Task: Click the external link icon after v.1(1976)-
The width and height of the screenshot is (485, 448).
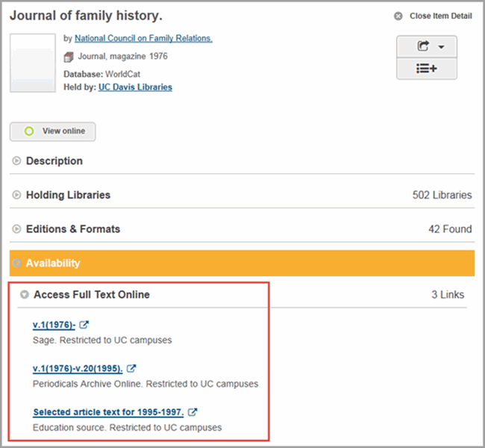Action: pyautogui.click(x=84, y=325)
